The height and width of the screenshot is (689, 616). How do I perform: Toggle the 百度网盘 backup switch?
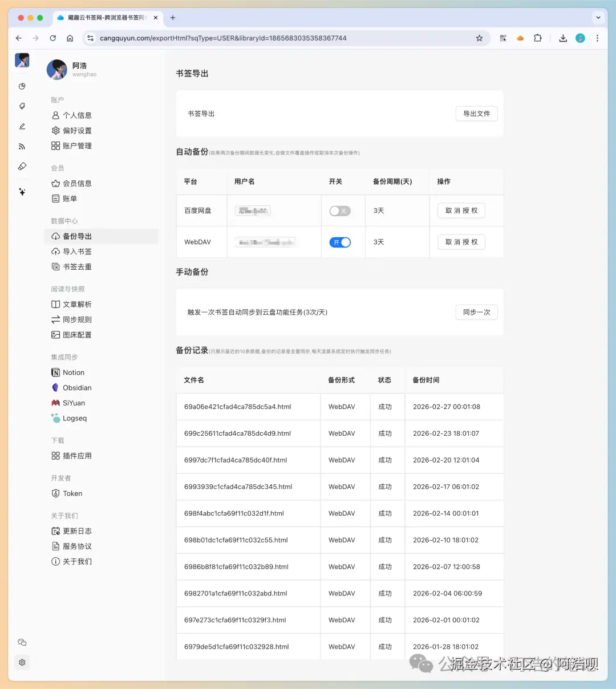[340, 211]
